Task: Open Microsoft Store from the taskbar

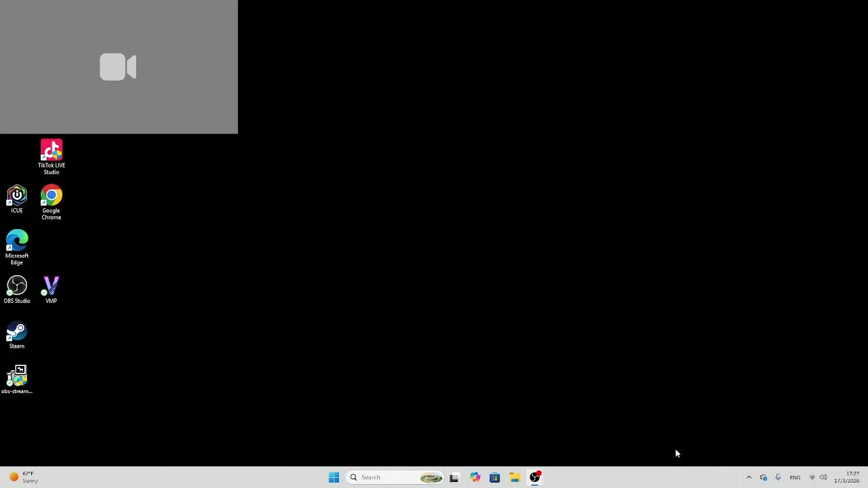Action: (x=494, y=477)
